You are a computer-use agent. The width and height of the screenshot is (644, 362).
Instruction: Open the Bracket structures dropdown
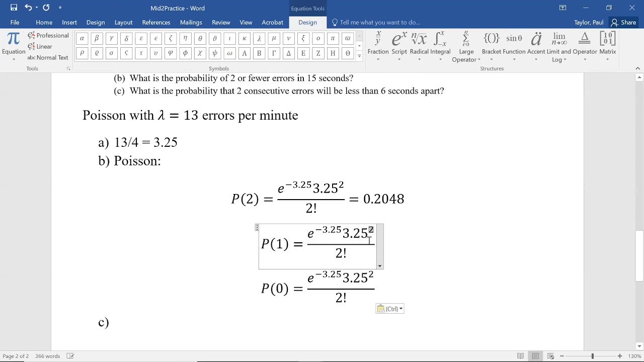click(x=492, y=46)
